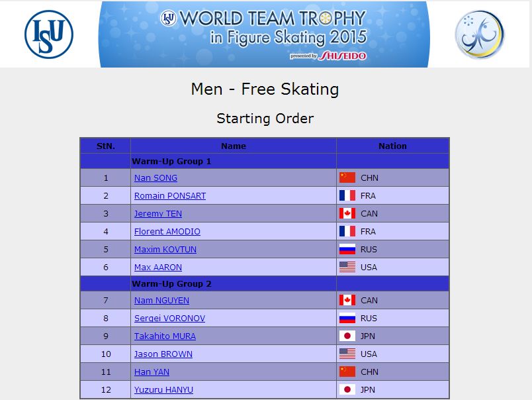
Task: Click the World Team Trophy 2015 banner
Action: [264, 34]
